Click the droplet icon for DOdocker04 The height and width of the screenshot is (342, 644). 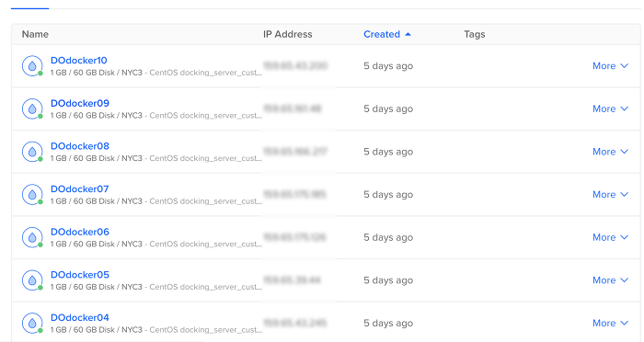32,324
